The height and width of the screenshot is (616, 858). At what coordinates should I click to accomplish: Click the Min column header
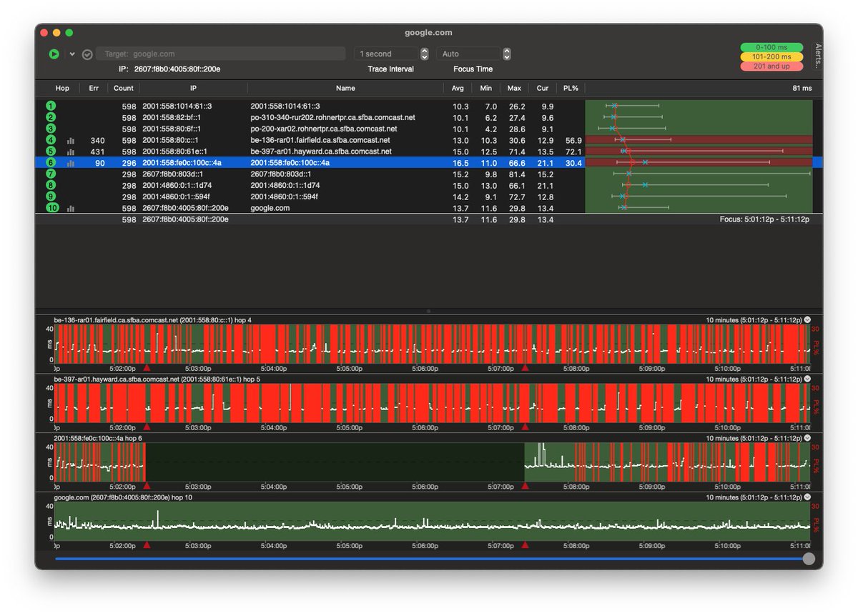(x=486, y=88)
